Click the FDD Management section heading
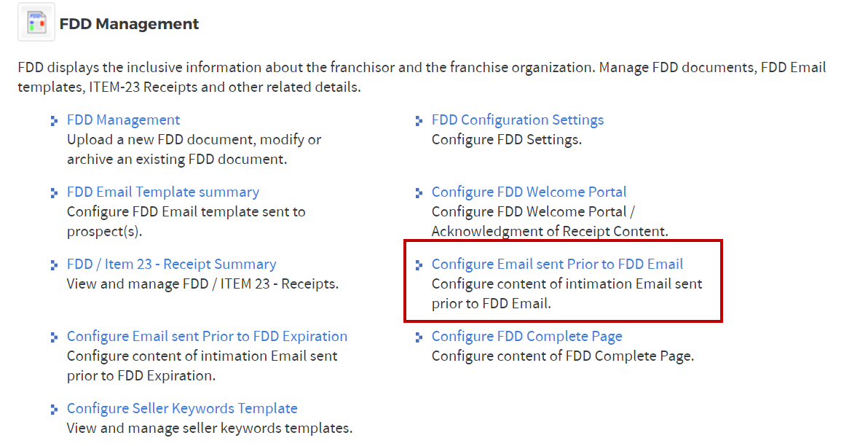 [129, 24]
